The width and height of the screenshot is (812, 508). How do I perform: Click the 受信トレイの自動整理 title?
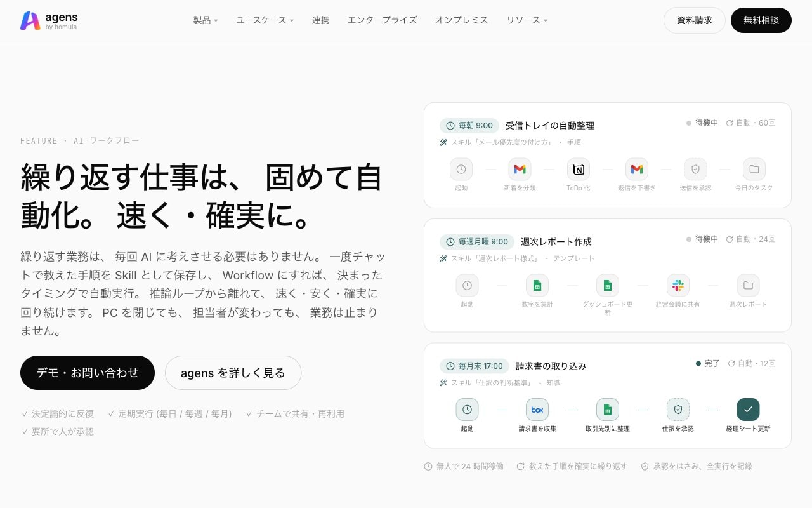click(x=550, y=126)
